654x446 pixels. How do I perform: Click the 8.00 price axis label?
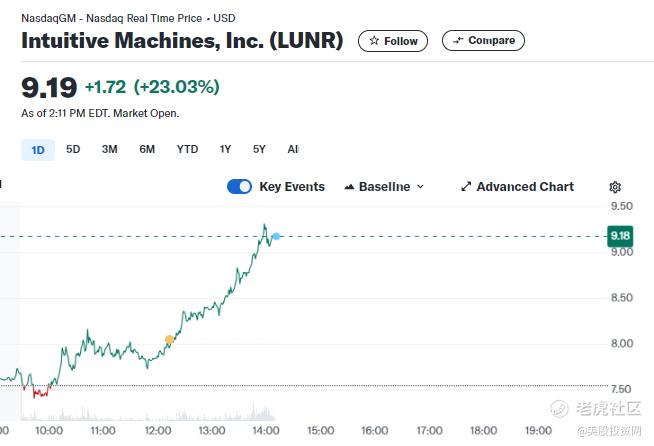(x=621, y=343)
